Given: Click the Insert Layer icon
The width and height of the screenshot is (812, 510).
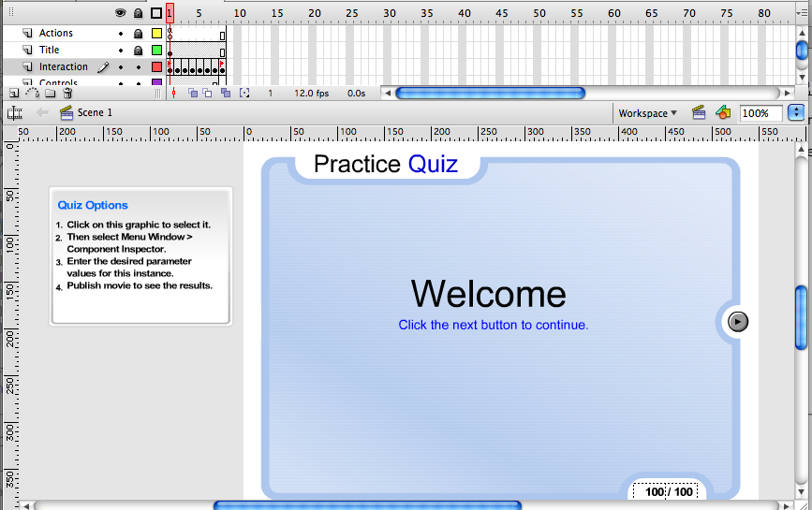Looking at the screenshot, I should 14,93.
